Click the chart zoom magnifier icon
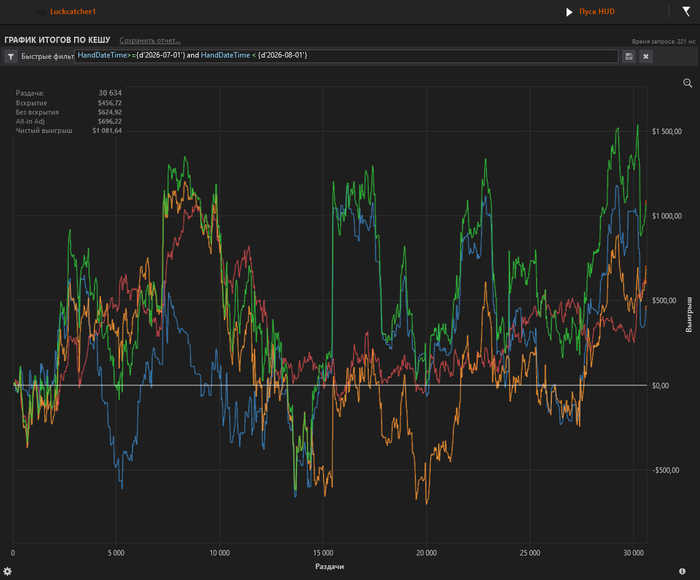 click(688, 83)
